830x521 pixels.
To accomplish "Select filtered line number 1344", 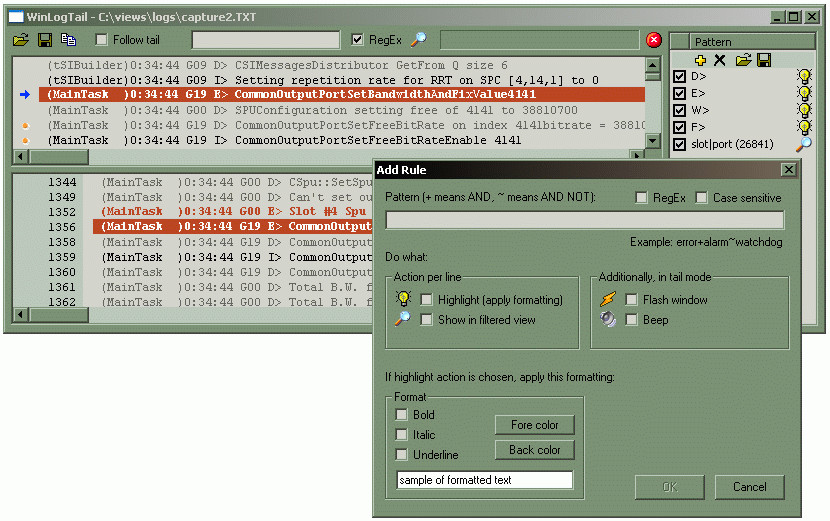I will tap(233, 182).
